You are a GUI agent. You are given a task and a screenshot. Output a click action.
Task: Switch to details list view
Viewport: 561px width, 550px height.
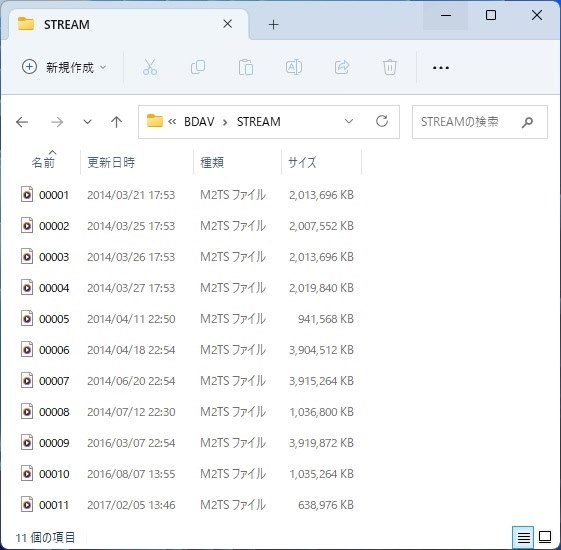pyautogui.click(x=523, y=537)
